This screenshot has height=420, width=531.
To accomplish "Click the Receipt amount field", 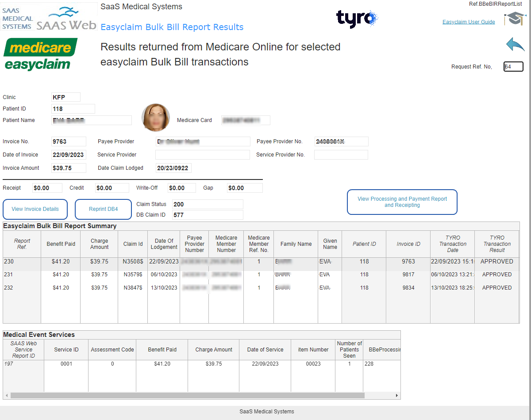I will click(47, 188).
